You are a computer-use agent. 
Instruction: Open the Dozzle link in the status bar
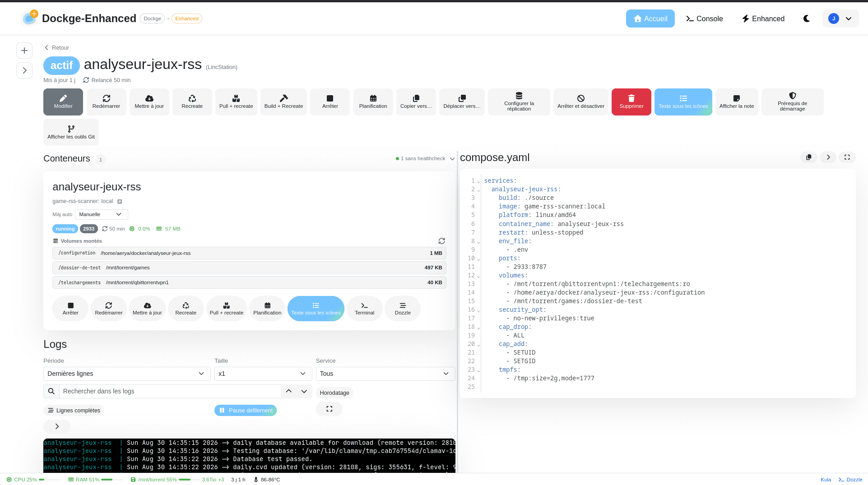tap(850, 480)
